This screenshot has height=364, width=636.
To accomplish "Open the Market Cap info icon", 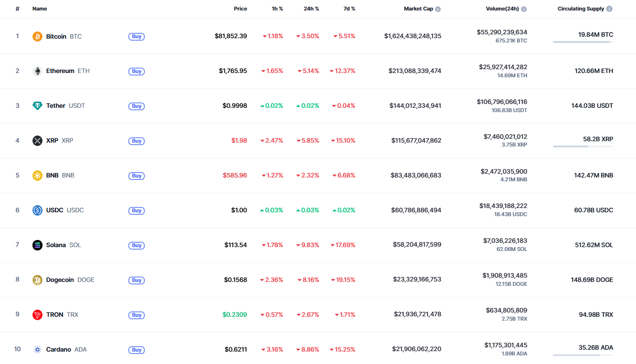I will point(438,9).
